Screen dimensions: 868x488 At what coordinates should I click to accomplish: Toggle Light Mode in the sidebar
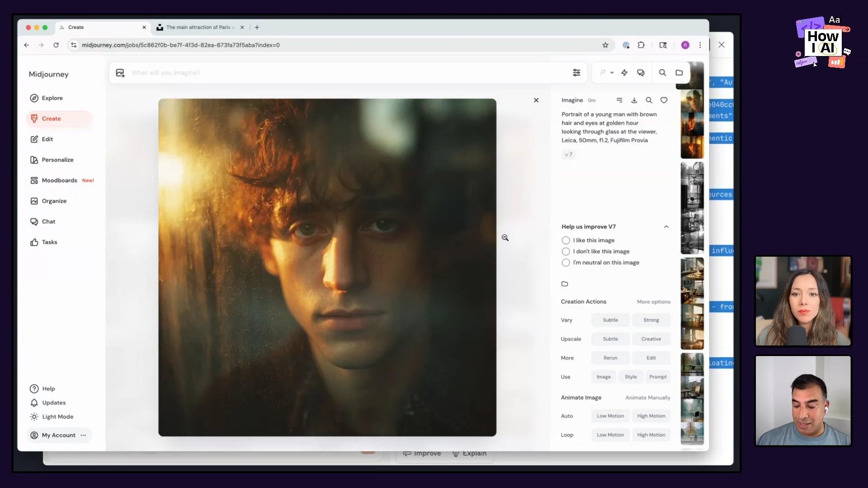coord(57,417)
